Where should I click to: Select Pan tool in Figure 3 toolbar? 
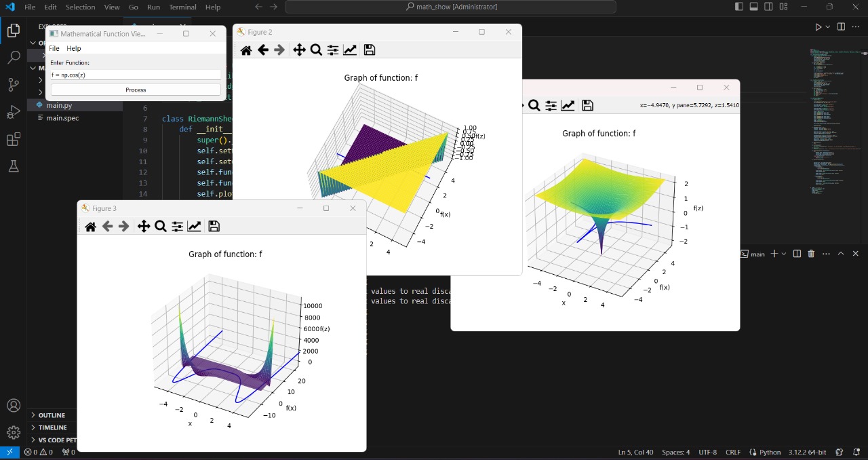(x=144, y=226)
